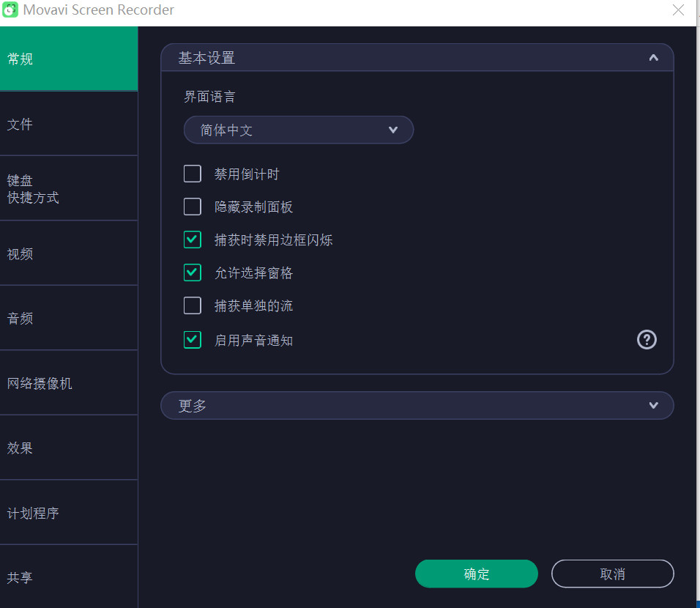Disable the 允许选择窗格 option

point(192,273)
